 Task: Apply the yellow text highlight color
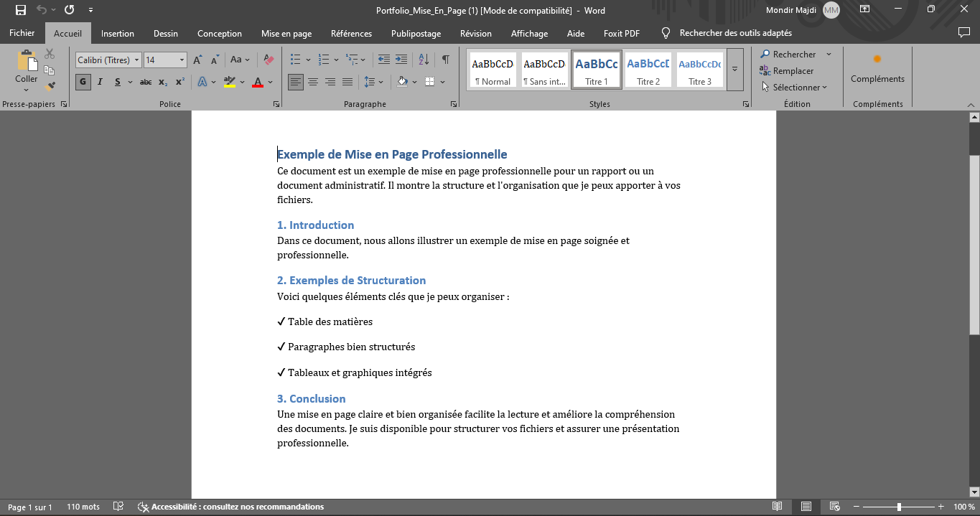pos(230,82)
